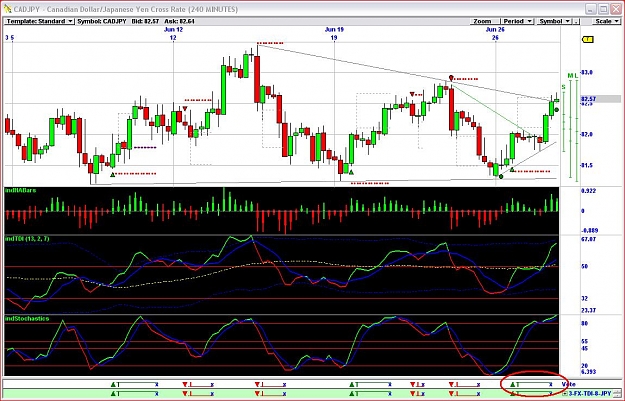Collapse the 3-FX-TDI-8-JPY strategy row expander

tap(566, 393)
